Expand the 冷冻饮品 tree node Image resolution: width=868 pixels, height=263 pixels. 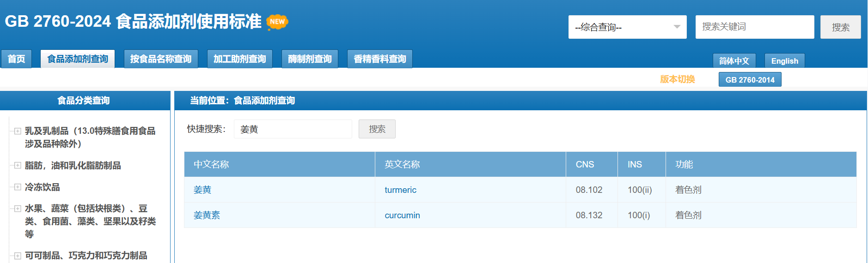click(x=18, y=187)
